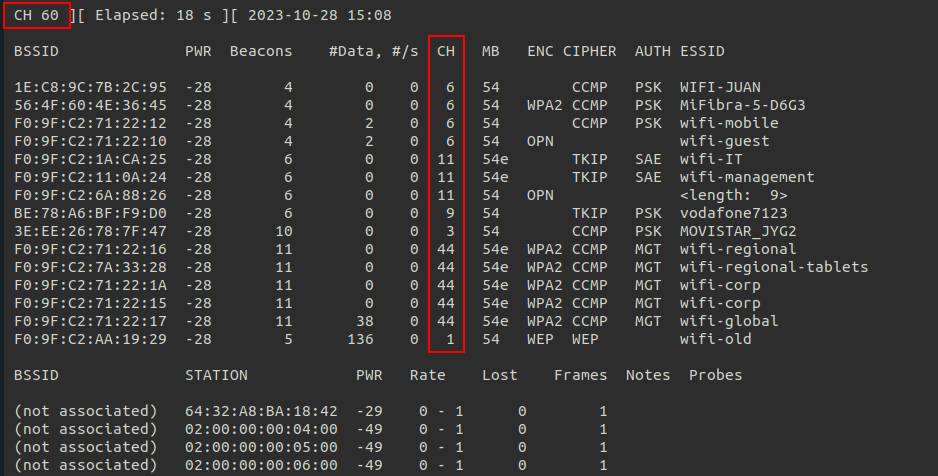Click the Probes column header

(x=715, y=375)
